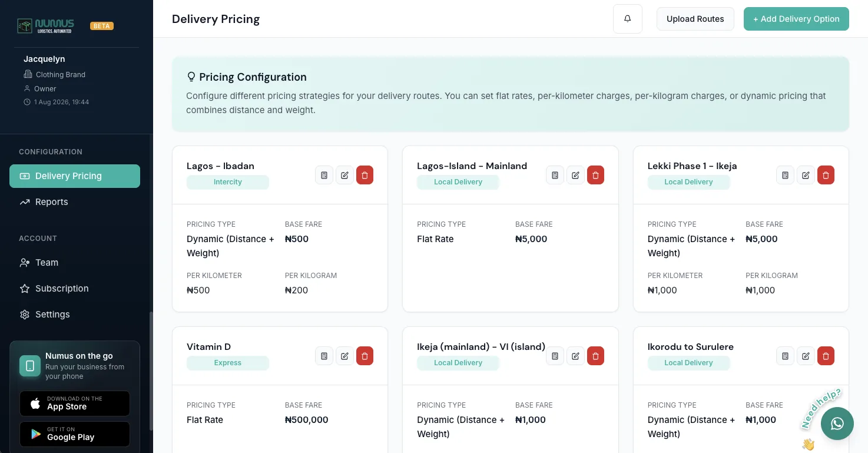Click the Owner role label

(x=45, y=89)
